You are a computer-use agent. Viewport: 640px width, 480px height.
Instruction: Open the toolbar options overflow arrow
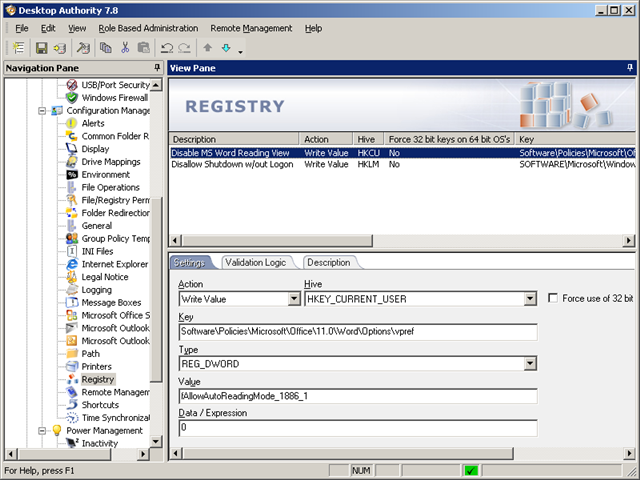240,51
